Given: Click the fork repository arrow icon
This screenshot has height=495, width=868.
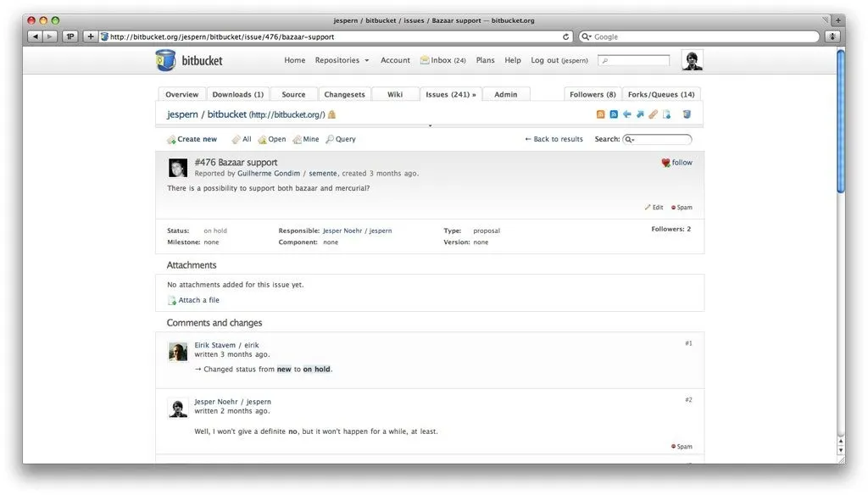Looking at the screenshot, I should click(x=640, y=114).
